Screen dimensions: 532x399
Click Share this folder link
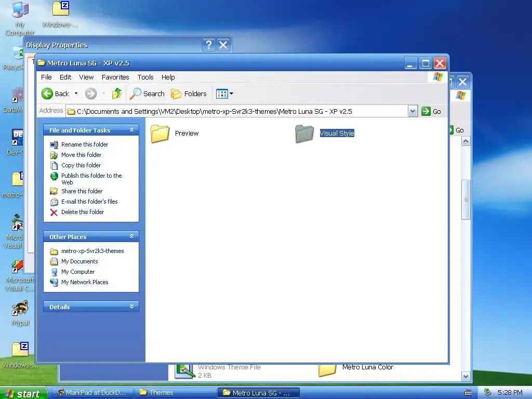point(82,191)
